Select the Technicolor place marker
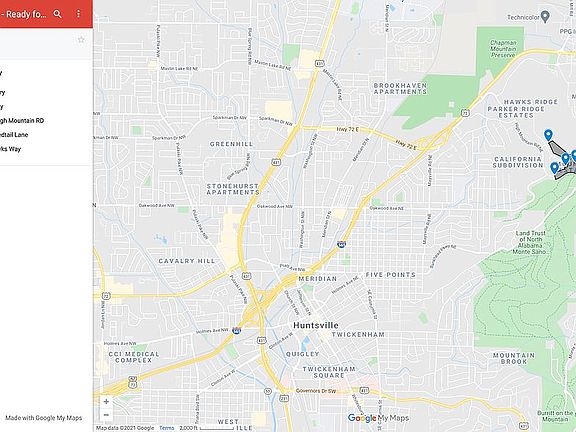 click(546, 17)
